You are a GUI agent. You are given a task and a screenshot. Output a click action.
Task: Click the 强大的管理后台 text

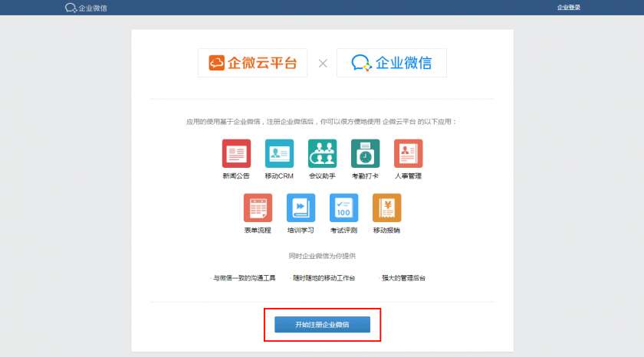[x=403, y=278]
